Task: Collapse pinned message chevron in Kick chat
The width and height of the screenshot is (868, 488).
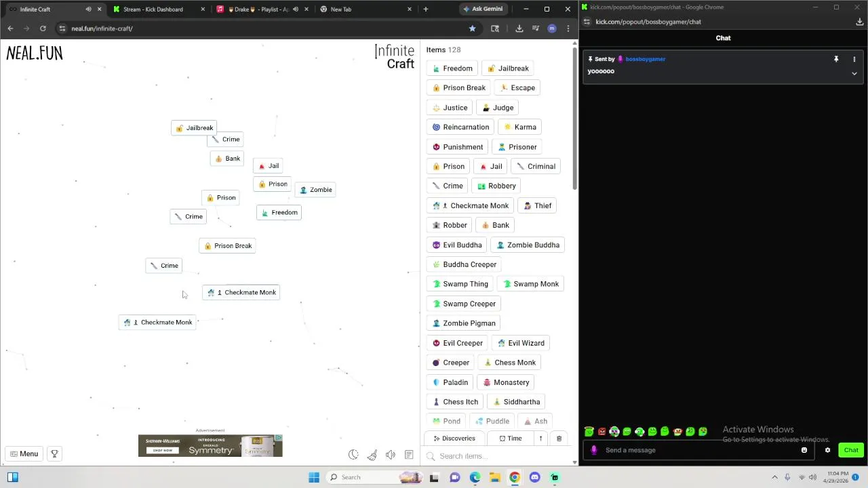Action: point(854,73)
